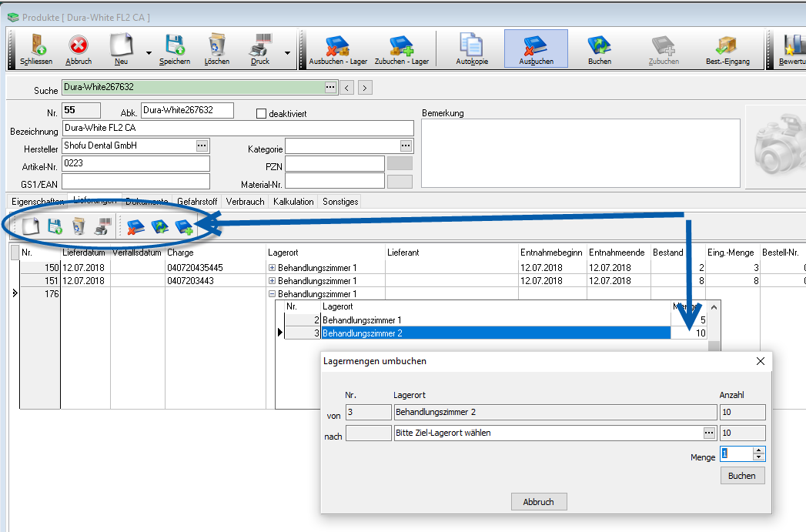
Task: Click the Buchen toolbar icon
Action: [x=600, y=45]
